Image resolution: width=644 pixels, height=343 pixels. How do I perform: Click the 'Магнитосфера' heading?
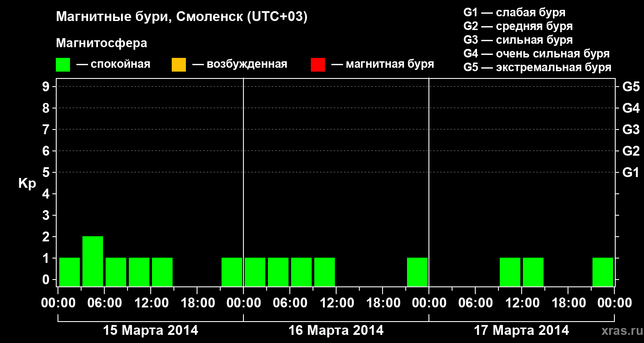101,43
